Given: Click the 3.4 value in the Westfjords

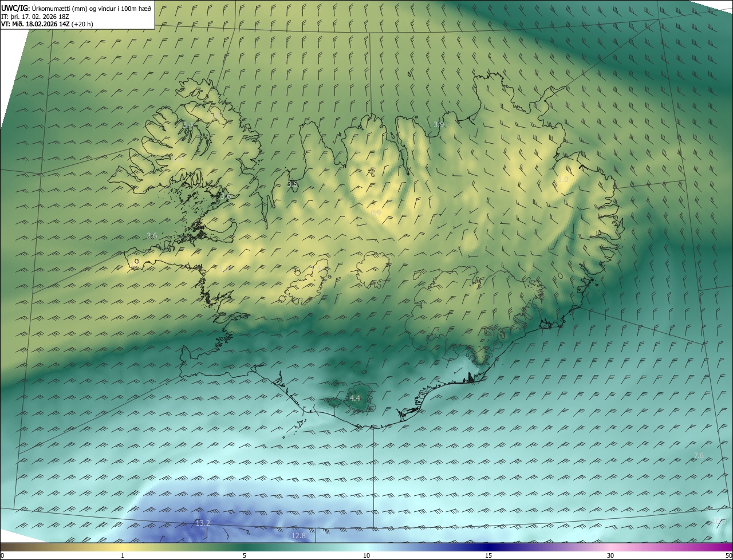Looking at the screenshot, I should [x=188, y=125].
